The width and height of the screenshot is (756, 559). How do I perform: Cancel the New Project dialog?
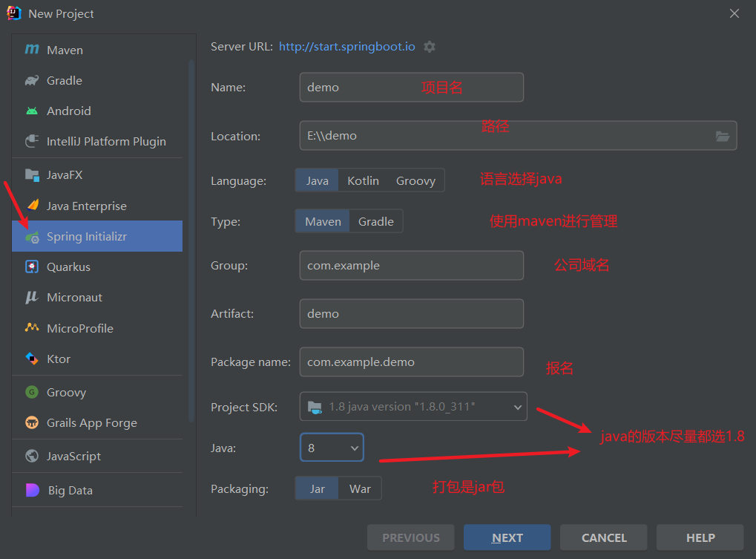(x=603, y=537)
